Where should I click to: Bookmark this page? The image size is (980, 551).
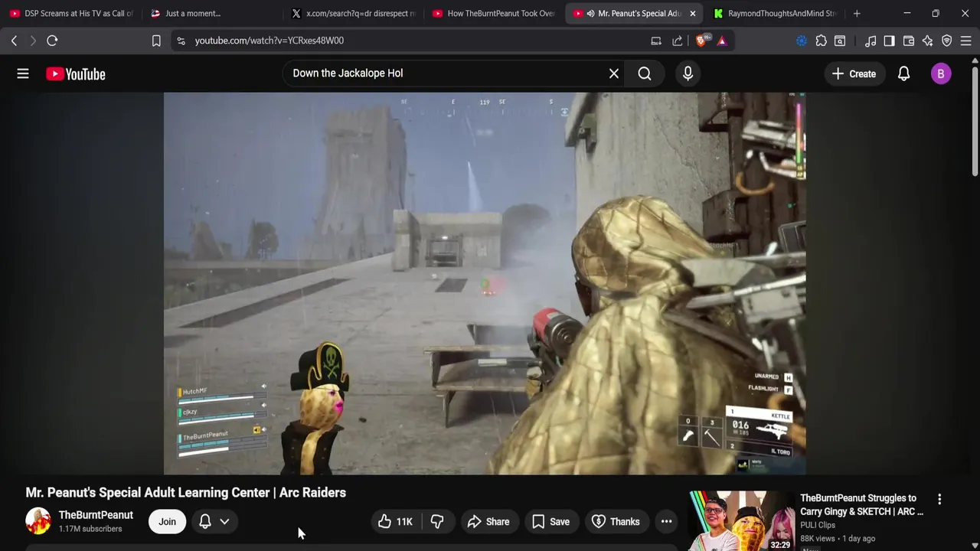pyautogui.click(x=156, y=41)
